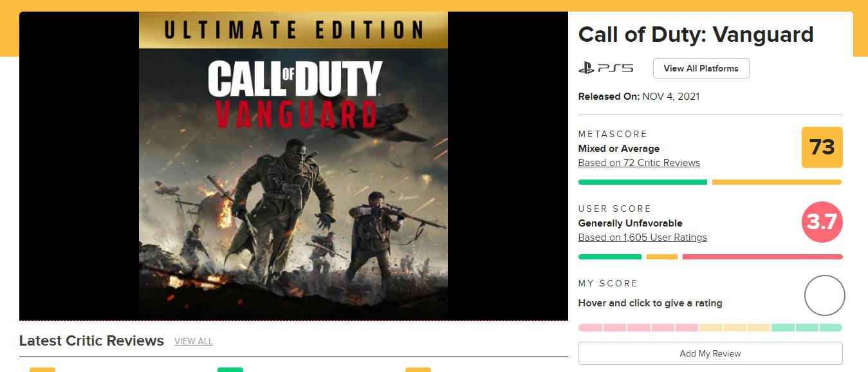Click yellow section of User Score bar

[661, 257]
